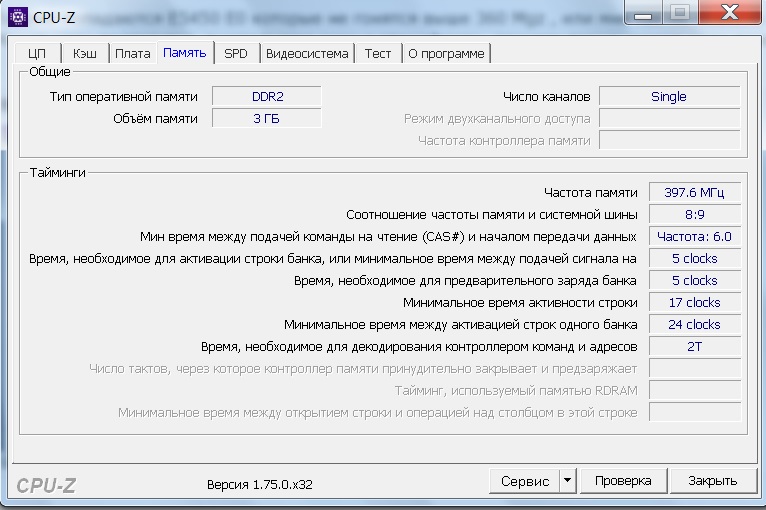Image resolution: width=766 pixels, height=510 pixels.
Task: Switch to the SPD tab
Action: pyautogui.click(x=235, y=53)
